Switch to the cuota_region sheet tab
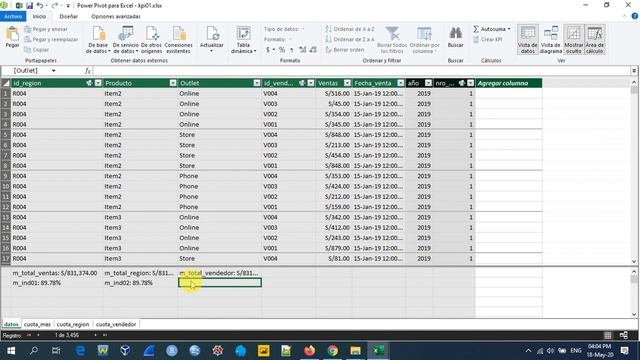 pyautogui.click(x=73, y=324)
